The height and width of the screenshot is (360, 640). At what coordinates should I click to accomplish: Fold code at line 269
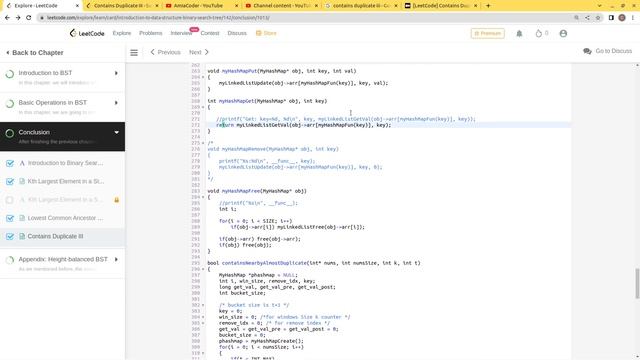(203, 107)
